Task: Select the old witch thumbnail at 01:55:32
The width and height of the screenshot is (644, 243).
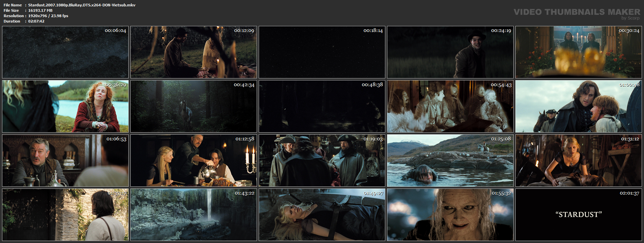Action: pyautogui.click(x=450, y=215)
